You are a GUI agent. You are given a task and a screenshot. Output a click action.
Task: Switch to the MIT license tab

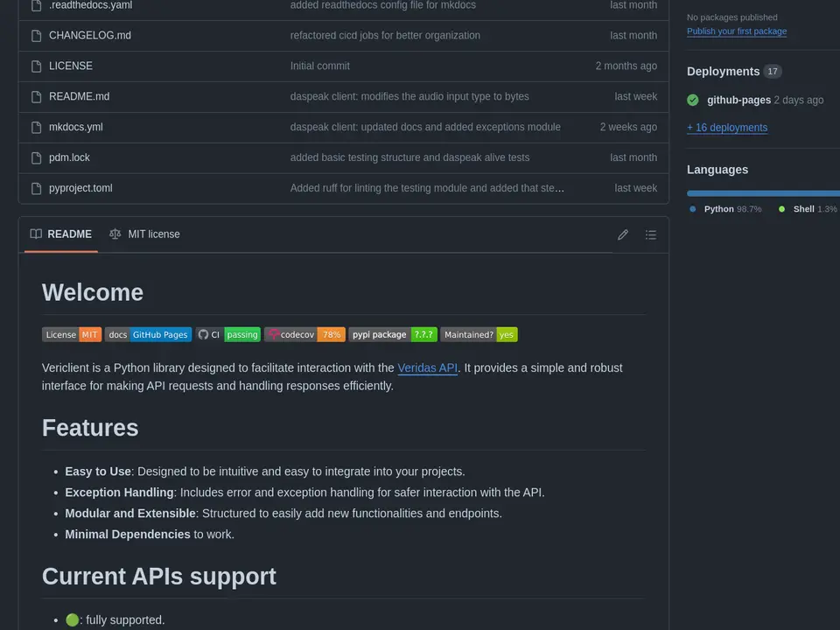(144, 234)
